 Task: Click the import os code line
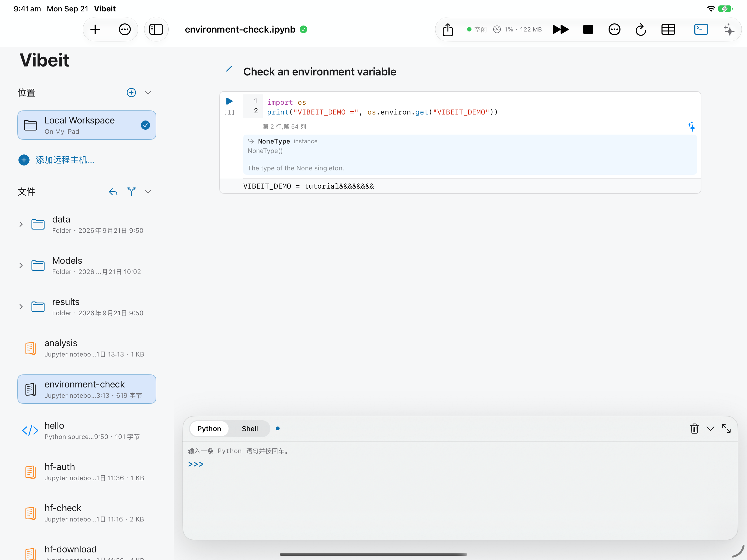point(286,102)
